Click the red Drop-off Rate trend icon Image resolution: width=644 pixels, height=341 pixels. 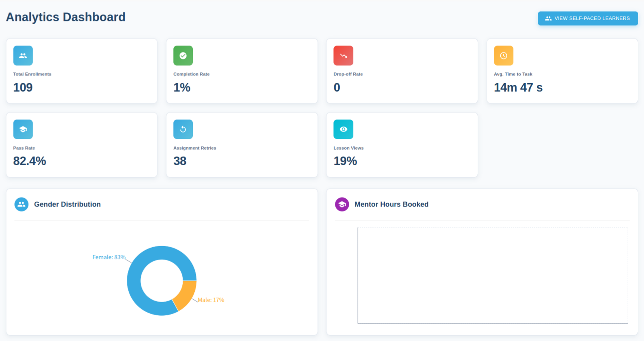point(343,56)
